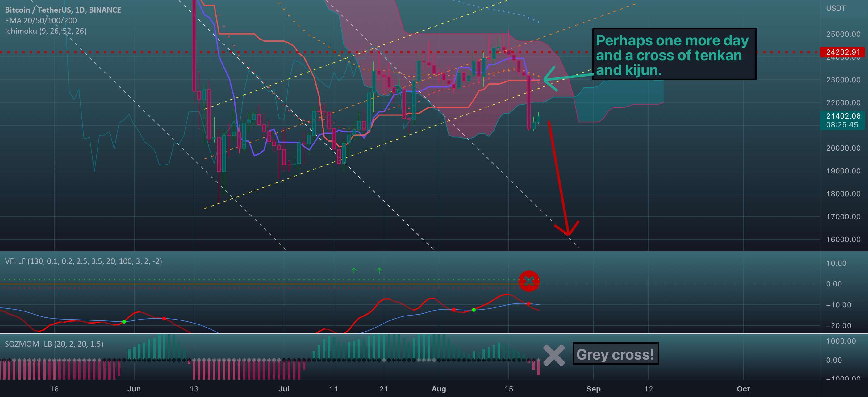The height and width of the screenshot is (397, 868).
Task: Click the red circled X marker on VFI pane
Action: click(x=529, y=281)
